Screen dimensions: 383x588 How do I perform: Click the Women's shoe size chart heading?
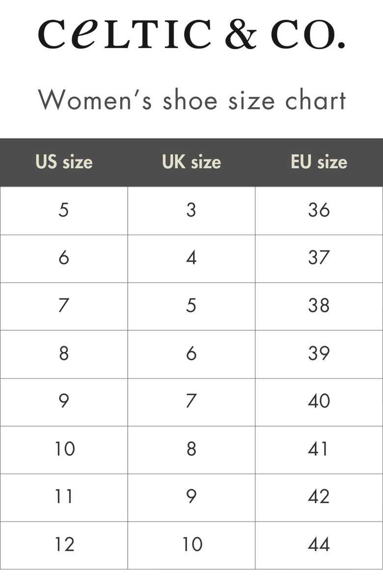(191, 100)
